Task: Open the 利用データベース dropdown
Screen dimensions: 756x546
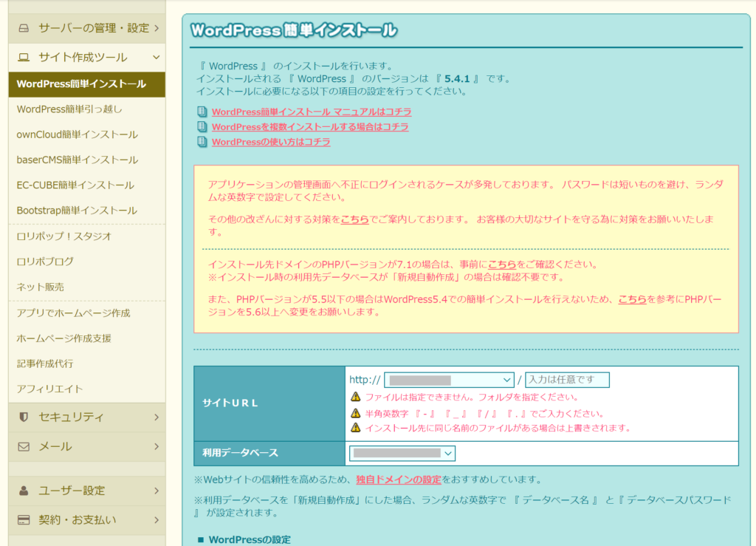Action: click(x=403, y=453)
